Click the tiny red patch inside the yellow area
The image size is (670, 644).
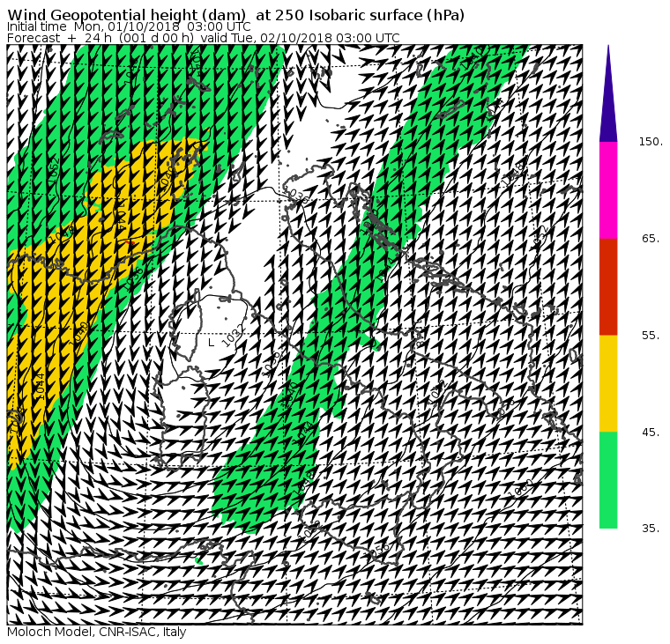pyautogui.click(x=130, y=242)
